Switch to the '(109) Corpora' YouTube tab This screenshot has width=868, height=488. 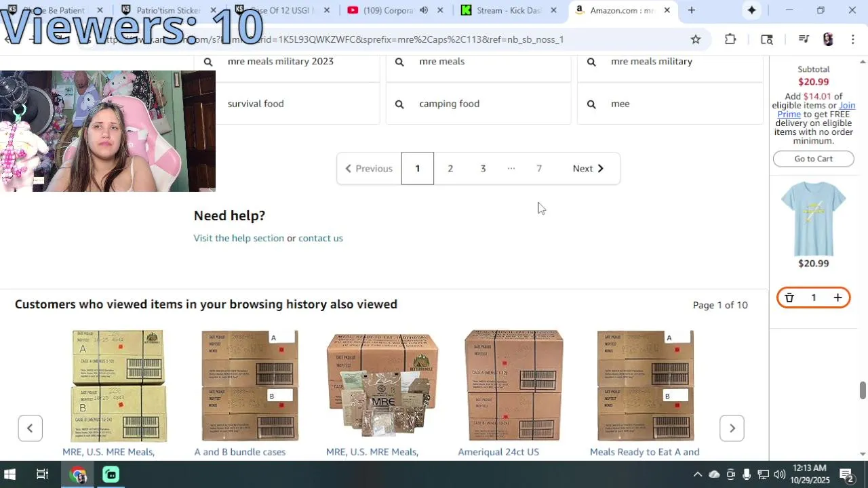pos(390,10)
